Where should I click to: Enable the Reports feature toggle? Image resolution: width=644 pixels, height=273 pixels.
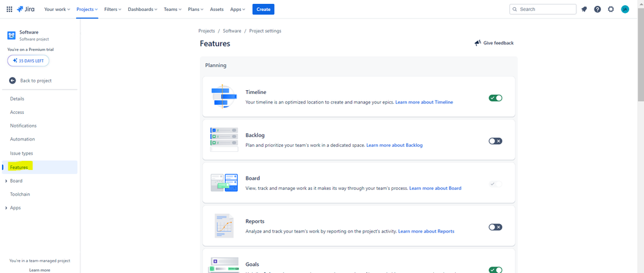[495, 227]
